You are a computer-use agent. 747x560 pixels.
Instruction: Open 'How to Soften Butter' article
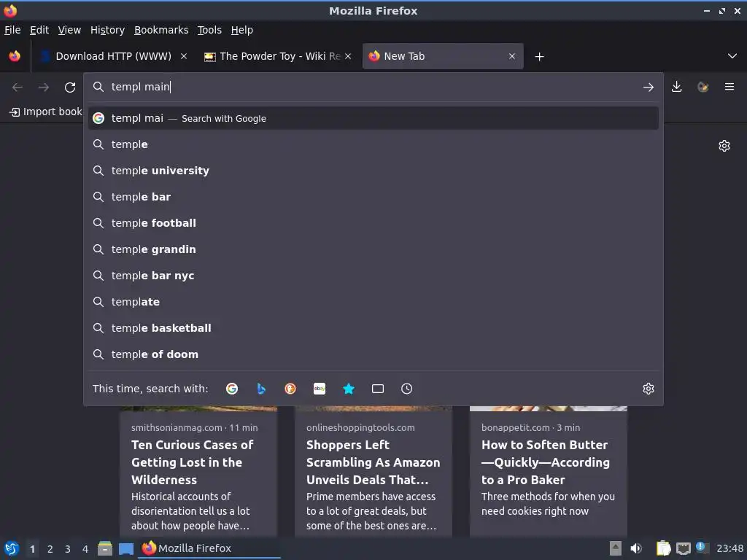[549, 472]
